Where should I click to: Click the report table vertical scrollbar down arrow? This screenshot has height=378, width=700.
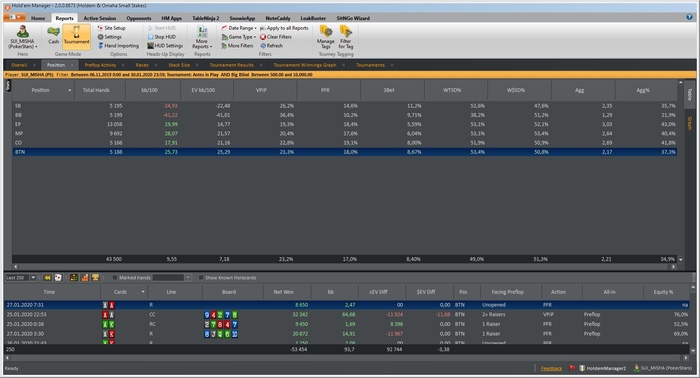point(680,259)
